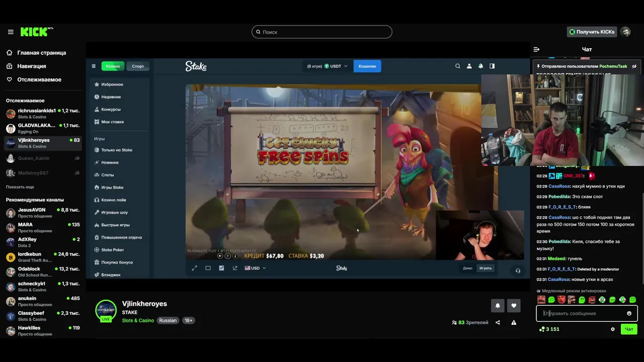The height and width of the screenshot is (362, 644).
Task: Switch game to Играть mode
Action: 486,268
